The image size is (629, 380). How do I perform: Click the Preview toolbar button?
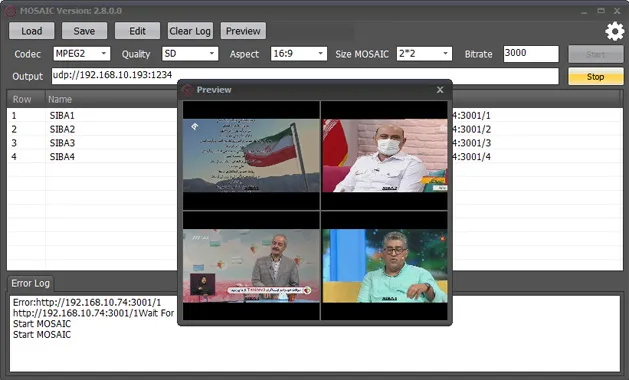(243, 31)
